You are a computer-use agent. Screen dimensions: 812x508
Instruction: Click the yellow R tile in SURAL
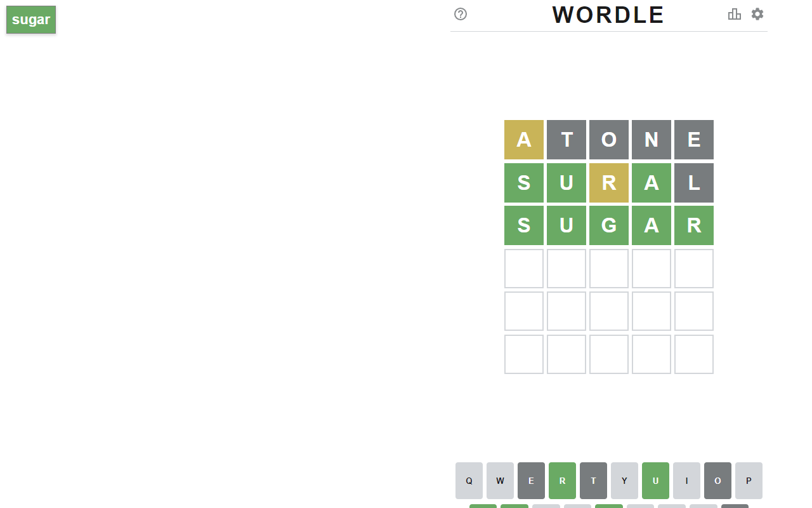[x=609, y=183]
